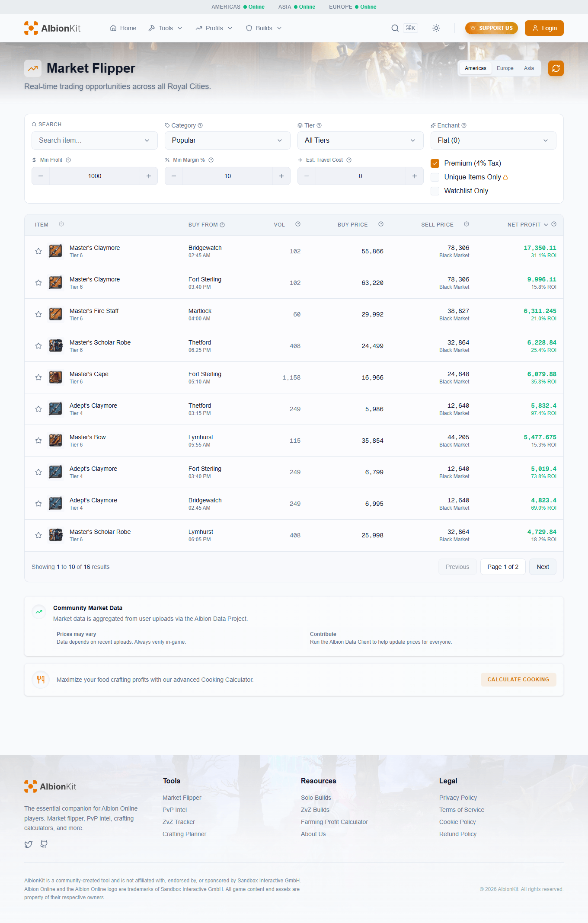Image resolution: width=588 pixels, height=923 pixels.
Task: Decrease Min Profit with minus button
Action: point(41,176)
